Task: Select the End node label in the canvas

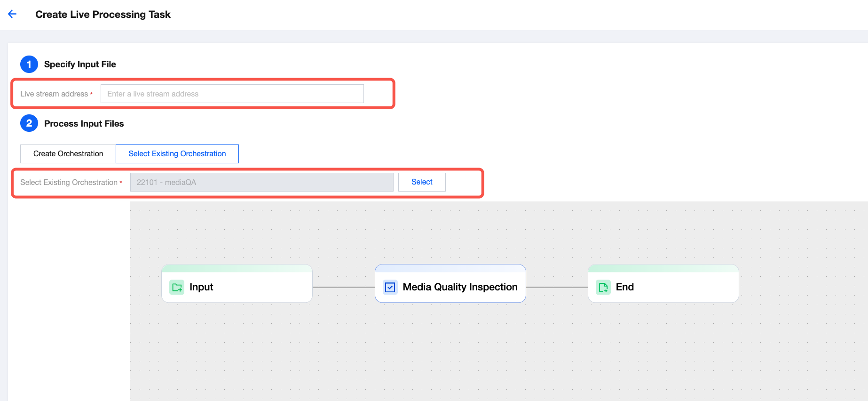Action: pyautogui.click(x=624, y=287)
